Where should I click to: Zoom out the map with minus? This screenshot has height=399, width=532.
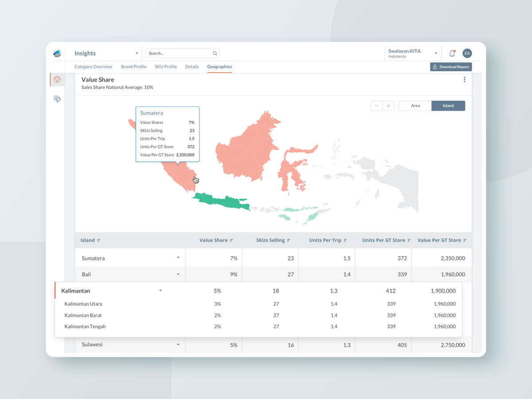[377, 106]
